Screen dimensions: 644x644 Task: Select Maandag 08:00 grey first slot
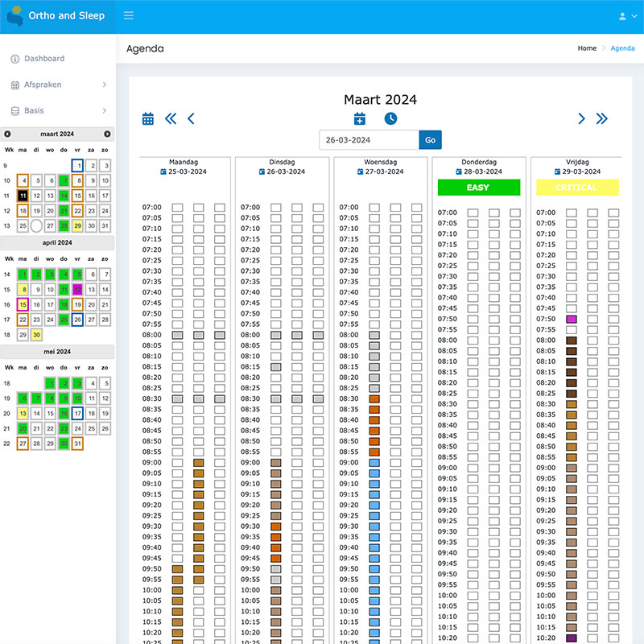pos(177,335)
